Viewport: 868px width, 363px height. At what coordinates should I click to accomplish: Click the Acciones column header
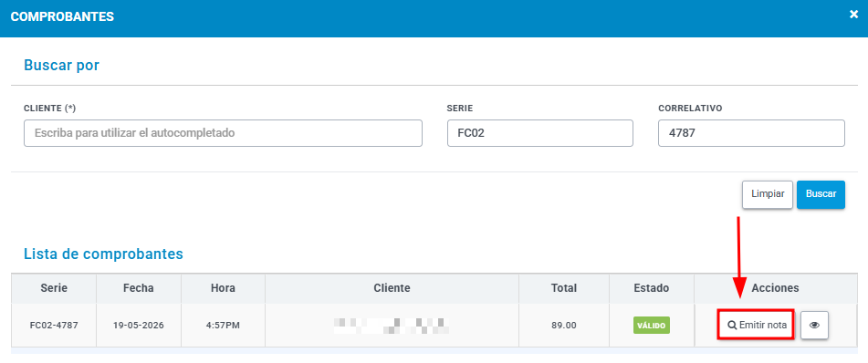pyautogui.click(x=775, y=288)
